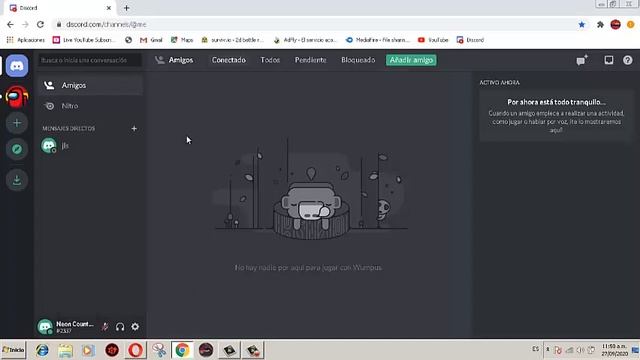Image resolution: width=640 pixels, height=360 pixels.
Task: Switch to Pendiente tab
Action: (311, 60)
